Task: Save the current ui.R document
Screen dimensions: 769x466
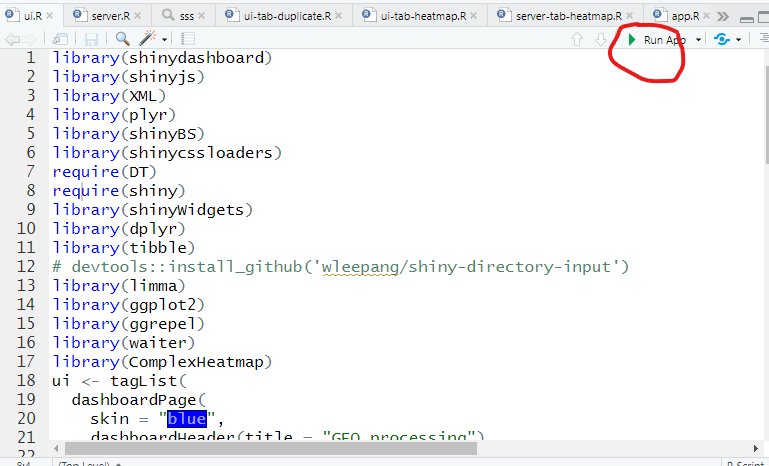Action: pos(91,39)
